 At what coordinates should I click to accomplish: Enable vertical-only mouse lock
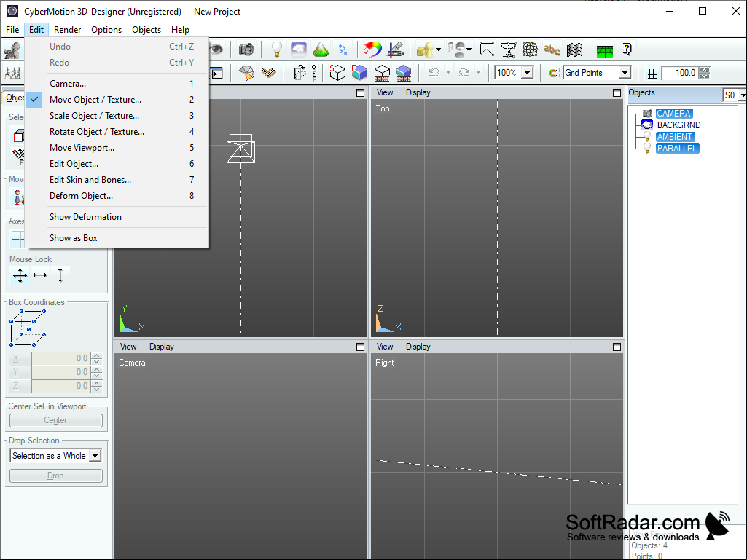(x=60, y=275)
